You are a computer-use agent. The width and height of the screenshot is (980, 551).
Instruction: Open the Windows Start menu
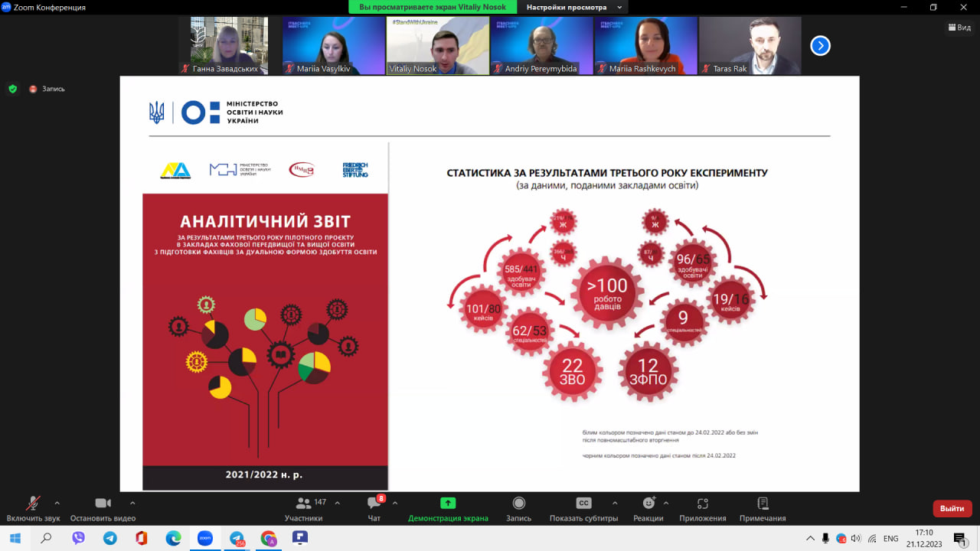coord(15,538)
